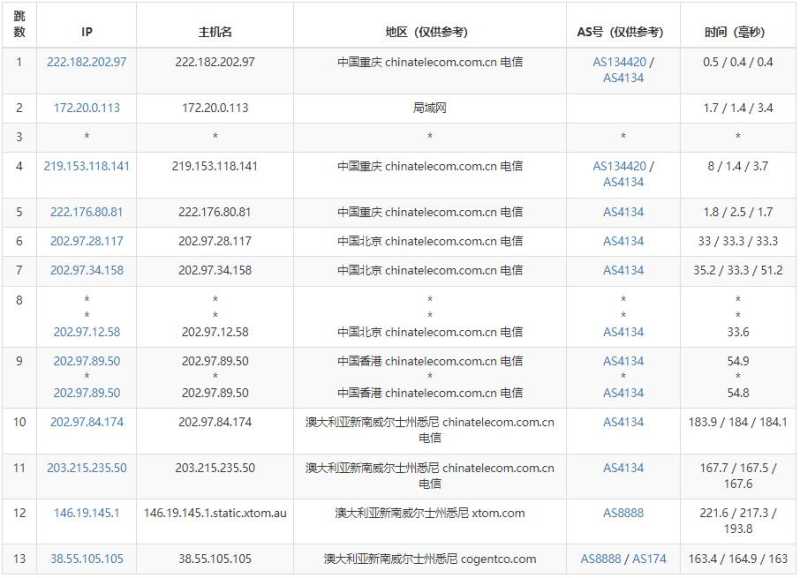This screenshot has height=578, width=800.
Task: Open AS4134 link in hop 7 row
Action: 623,270
